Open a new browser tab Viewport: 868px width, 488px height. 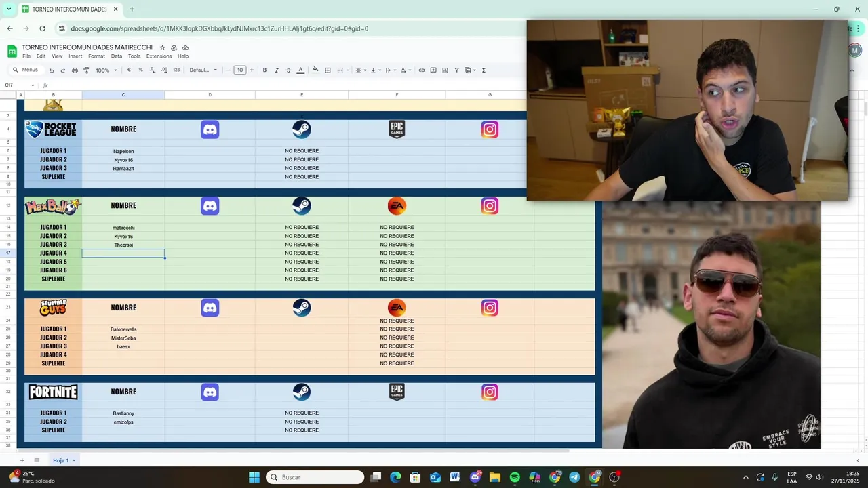(x=132, y=9)
